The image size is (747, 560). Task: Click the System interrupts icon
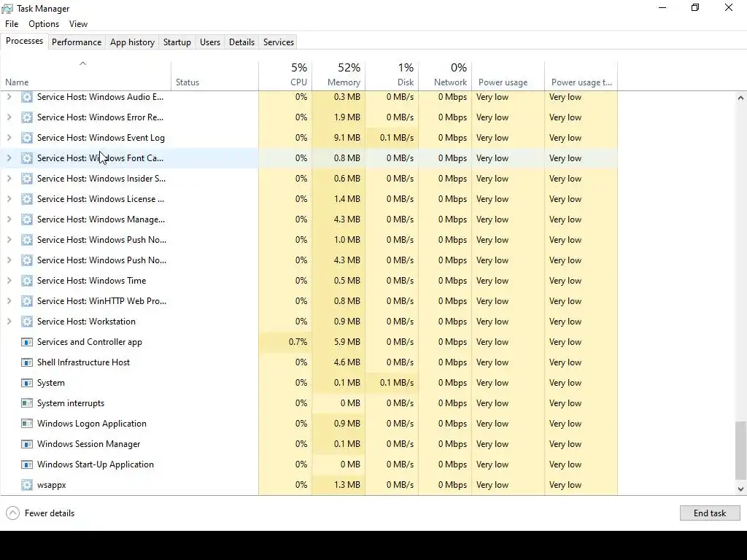(27, 403)
